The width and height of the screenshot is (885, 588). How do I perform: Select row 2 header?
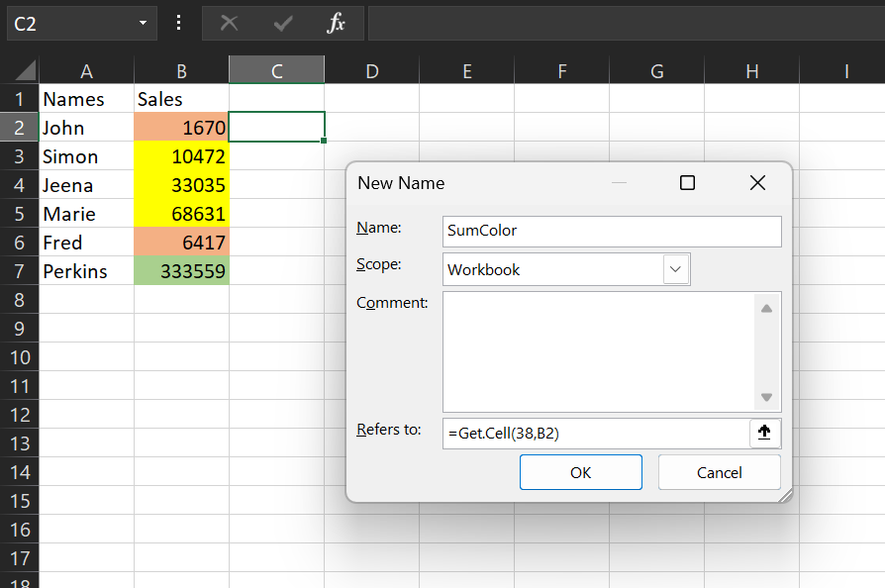(x=19, y=128)
